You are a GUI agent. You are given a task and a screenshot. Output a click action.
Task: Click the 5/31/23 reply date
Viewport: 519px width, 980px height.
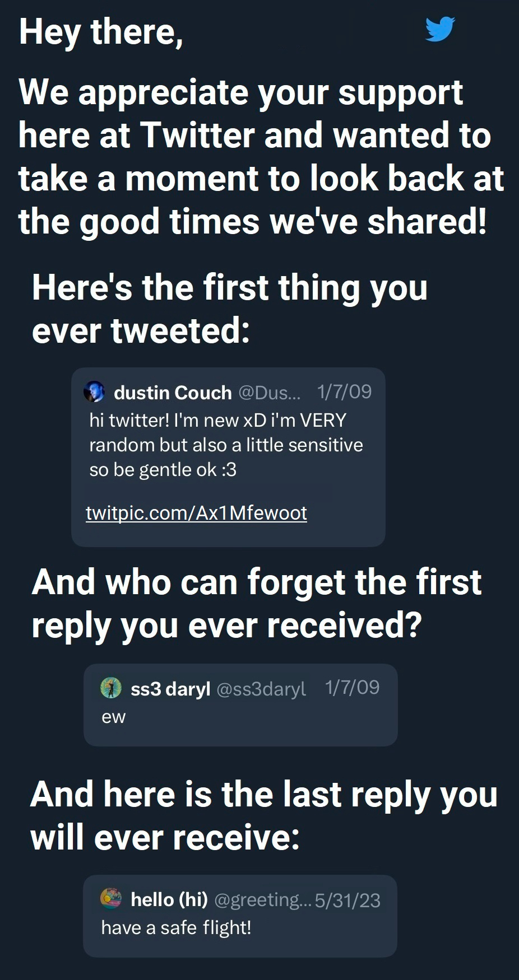(347, 900)
